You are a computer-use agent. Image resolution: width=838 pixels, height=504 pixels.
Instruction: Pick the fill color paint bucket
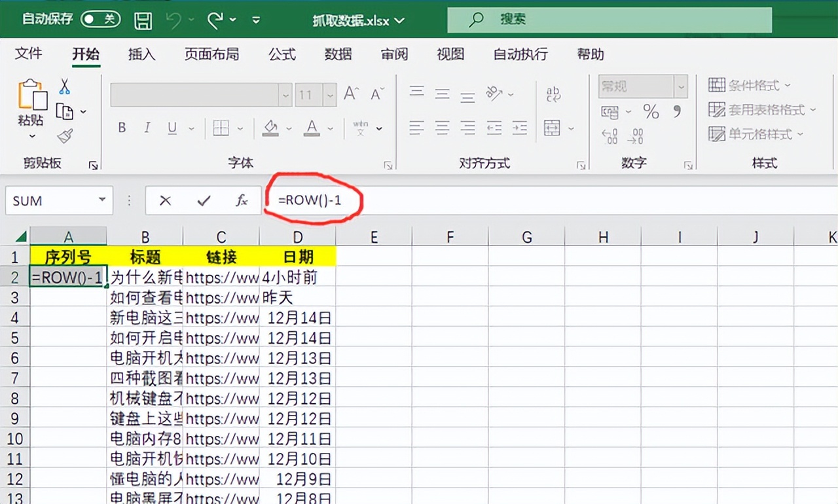click(x=270, y=128)
